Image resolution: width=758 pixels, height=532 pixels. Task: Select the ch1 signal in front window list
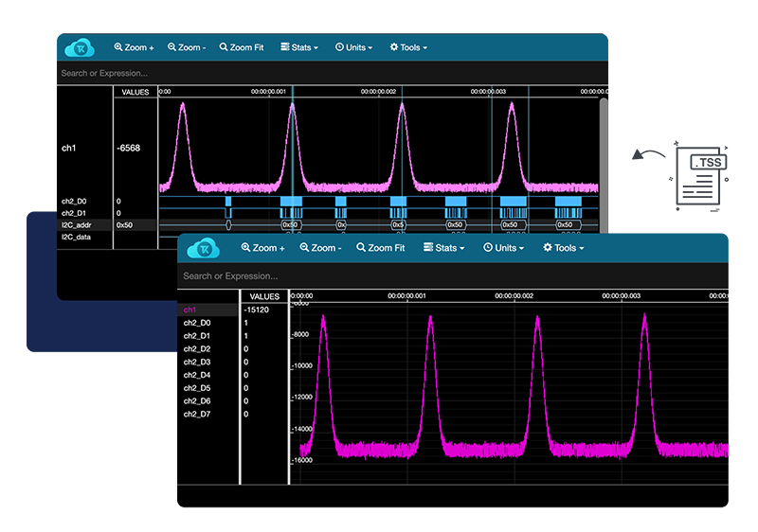coord(190,310)
